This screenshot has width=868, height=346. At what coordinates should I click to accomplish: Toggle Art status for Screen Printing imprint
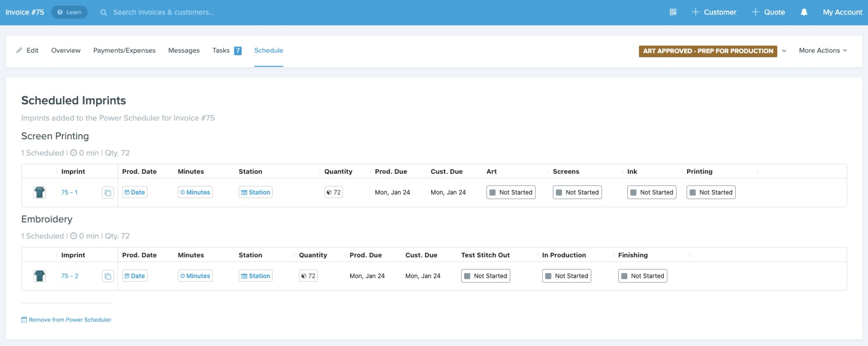point(511,193)
